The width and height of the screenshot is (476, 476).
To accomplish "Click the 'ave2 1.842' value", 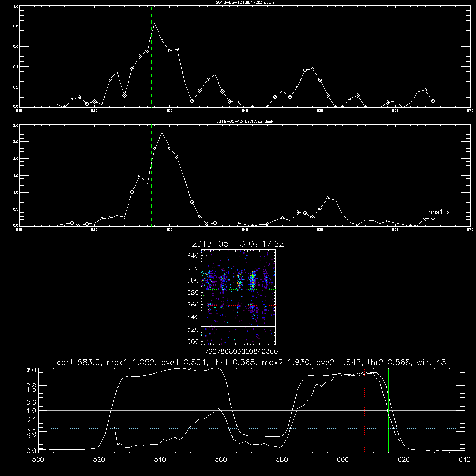I will [339, 362].
